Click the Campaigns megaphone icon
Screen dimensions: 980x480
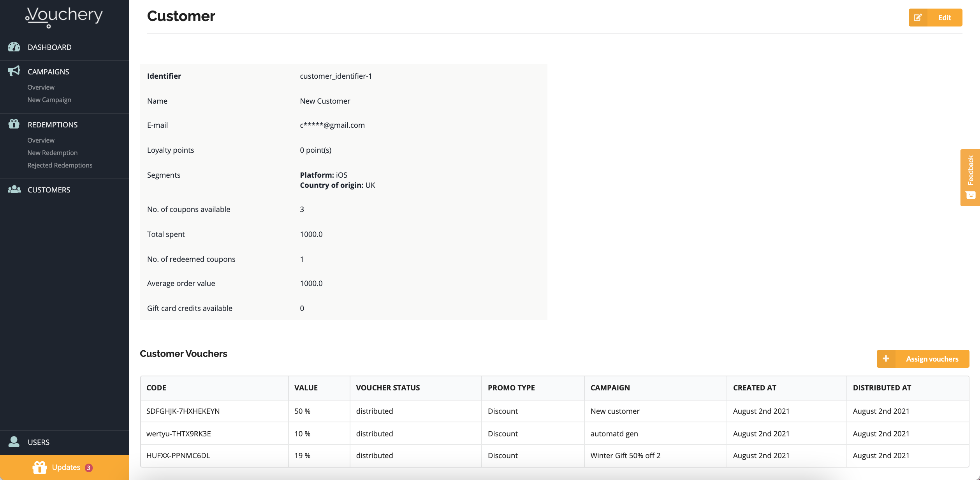pos(14,71)
